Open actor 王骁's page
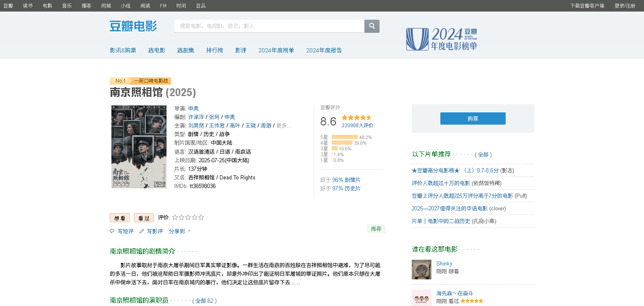644x306 pixels. pos(251,125)
